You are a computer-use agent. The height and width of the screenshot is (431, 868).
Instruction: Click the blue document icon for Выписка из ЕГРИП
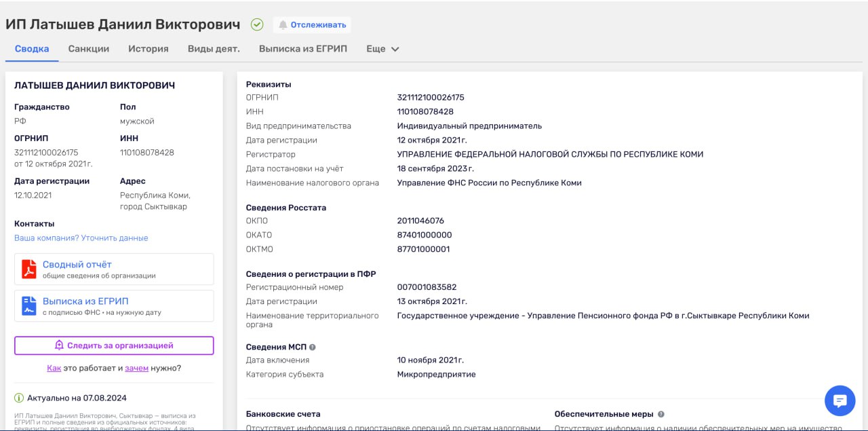tap(28, 306)
